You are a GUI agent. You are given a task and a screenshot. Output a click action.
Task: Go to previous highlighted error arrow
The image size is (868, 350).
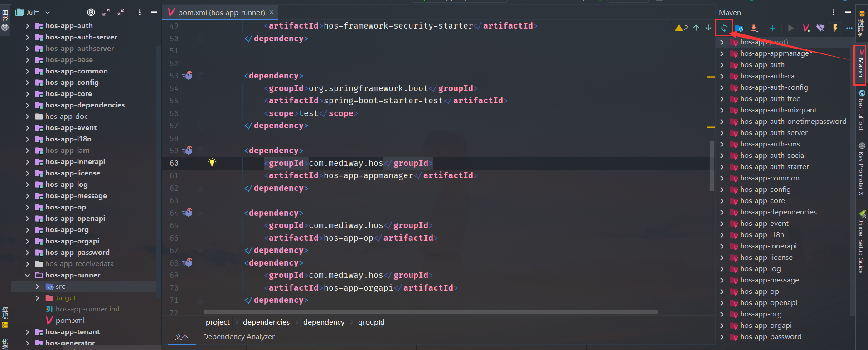[x=696, y=28]
